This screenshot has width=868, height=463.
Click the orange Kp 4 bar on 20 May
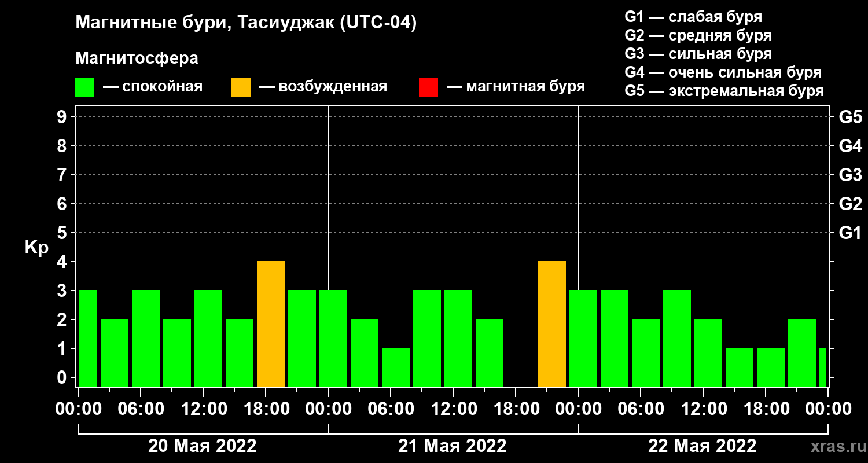[x=271, y=324]
